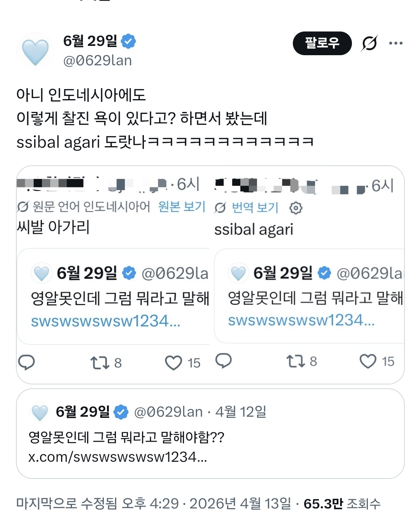
Task: Click reply bubble icon in left screenshot
Action: [x=27, y=362]
